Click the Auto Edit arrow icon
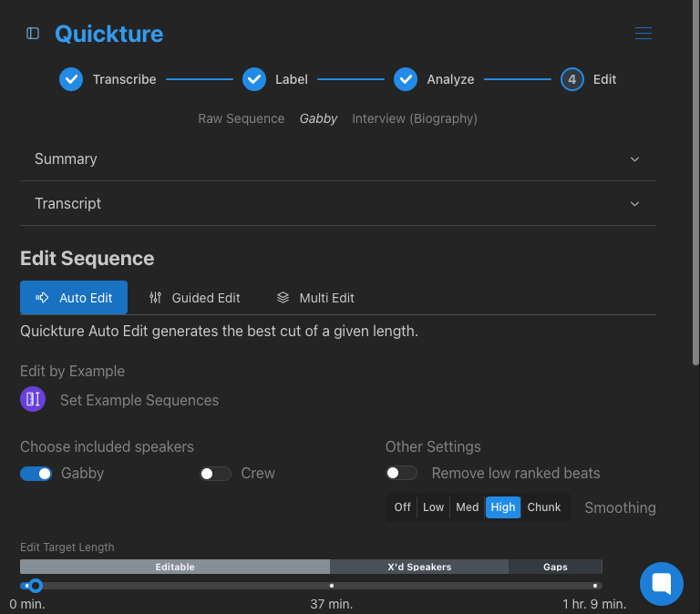The image size is (700, 614). pos(42,298)
